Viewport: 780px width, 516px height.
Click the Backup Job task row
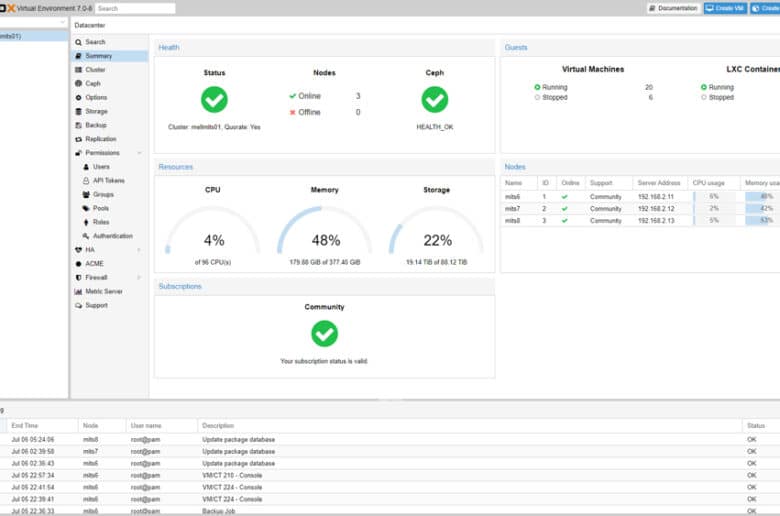click(x=390, y=511)
